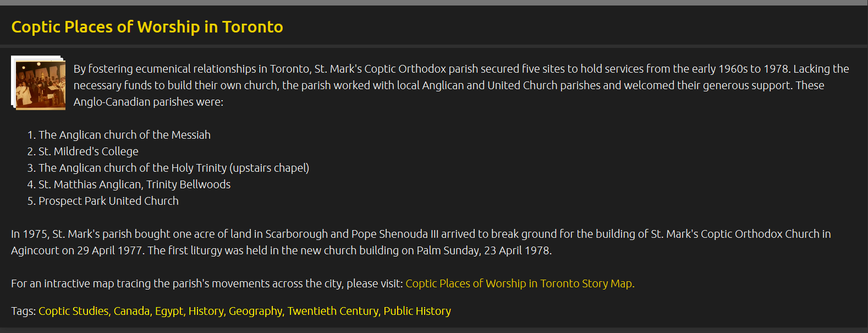This screenshot has width=868, height=333.
Task: Select the 'Holy Trinity (upstairs chapel)' list item
Action: [x=174, y=168]
